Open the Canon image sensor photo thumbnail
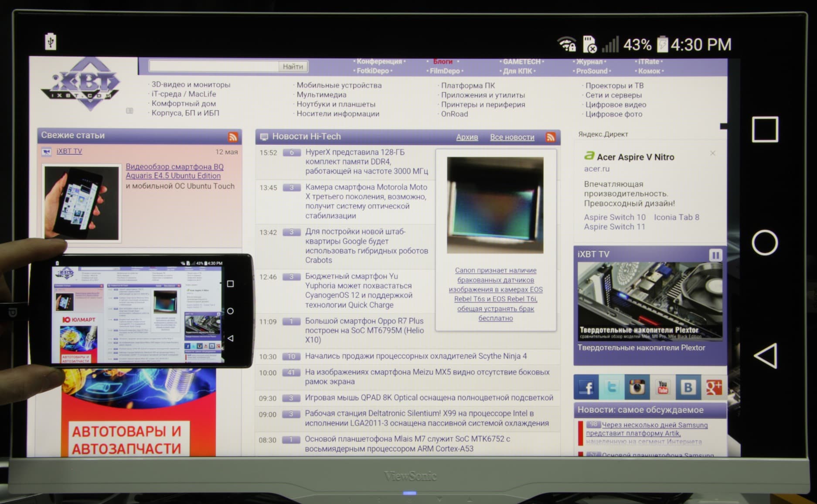Screen dimensions: 817x504 (495, 205)
